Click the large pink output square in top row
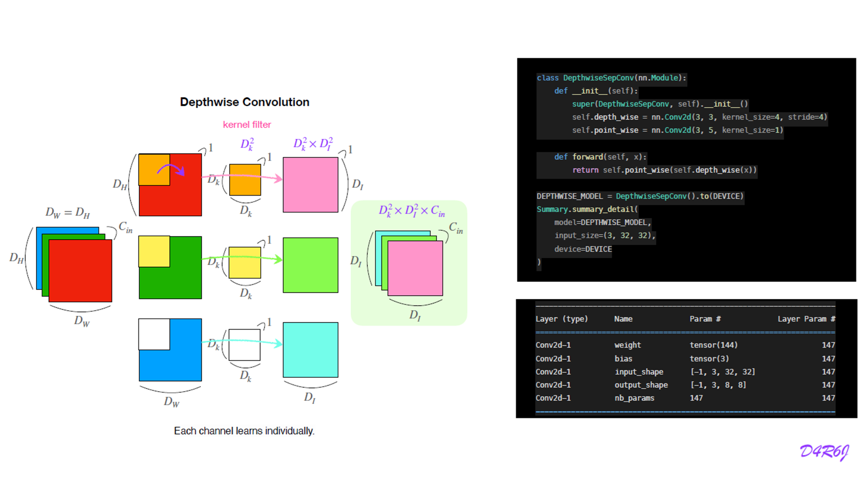This screenshot has width=868, height=488. 310,185
